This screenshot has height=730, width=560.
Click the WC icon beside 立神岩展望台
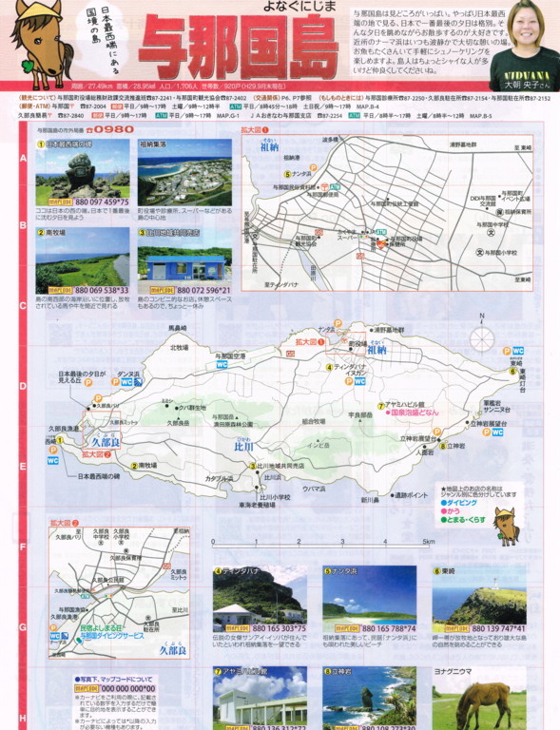coord(497,432)
